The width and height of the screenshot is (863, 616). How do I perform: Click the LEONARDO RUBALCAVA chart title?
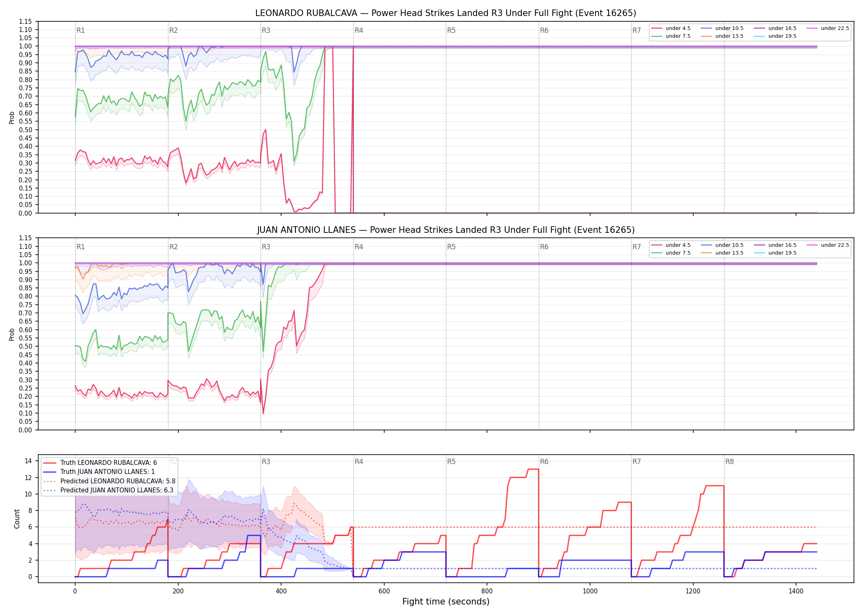[x=445, y=13]
